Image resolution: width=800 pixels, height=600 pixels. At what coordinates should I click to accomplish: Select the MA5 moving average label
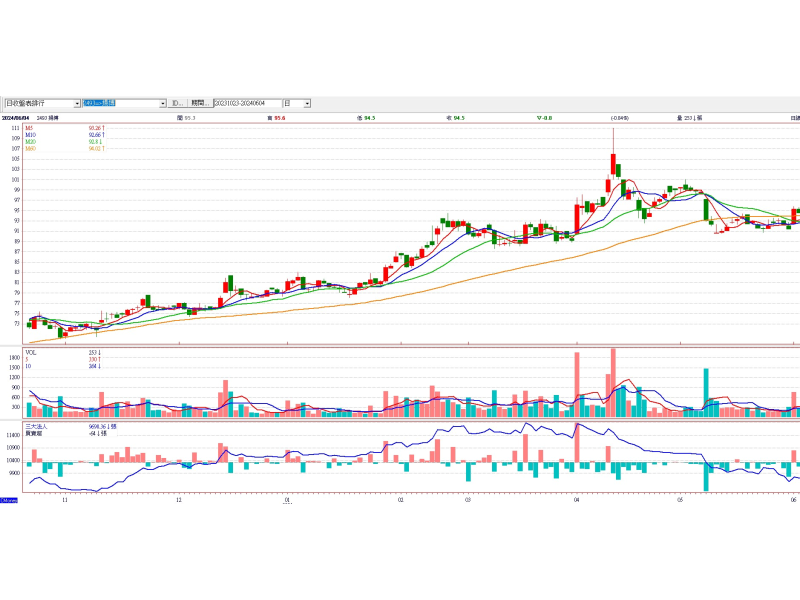30,128
